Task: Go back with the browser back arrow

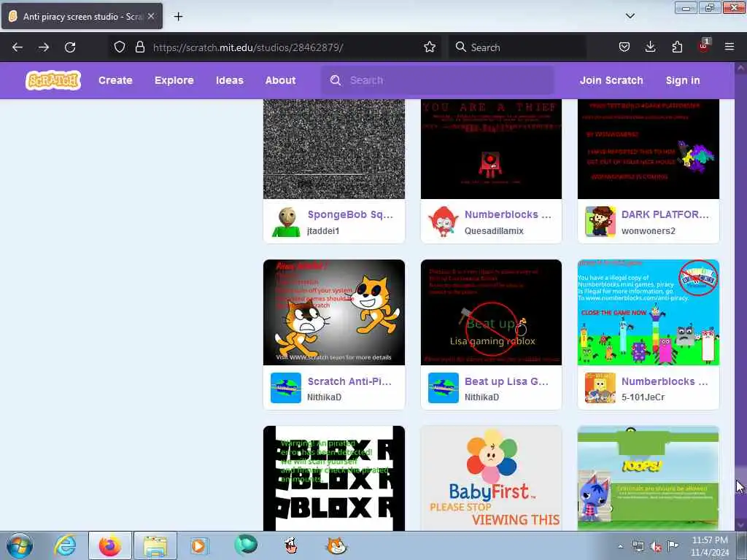Action: point(18,47)
